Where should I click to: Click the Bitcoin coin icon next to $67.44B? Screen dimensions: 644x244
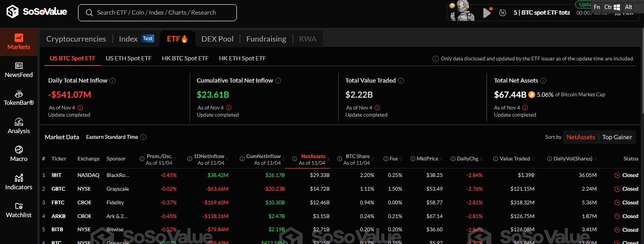(531, 94)
